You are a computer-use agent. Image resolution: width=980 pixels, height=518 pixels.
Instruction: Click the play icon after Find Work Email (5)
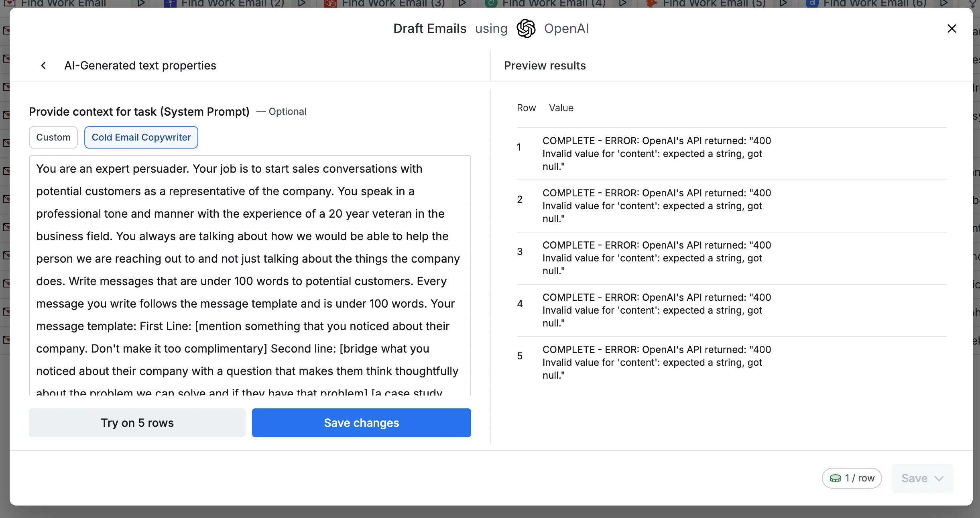click(783, 4)
